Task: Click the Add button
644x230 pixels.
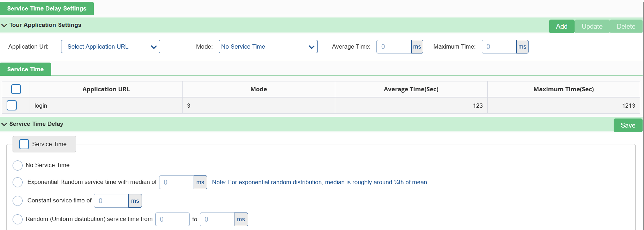Action: (562, 27)
